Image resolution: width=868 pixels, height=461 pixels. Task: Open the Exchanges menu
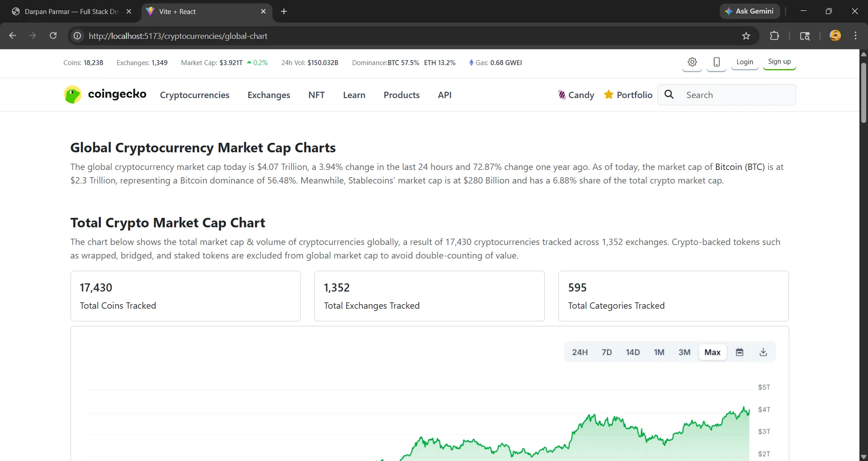coord(269,95)
